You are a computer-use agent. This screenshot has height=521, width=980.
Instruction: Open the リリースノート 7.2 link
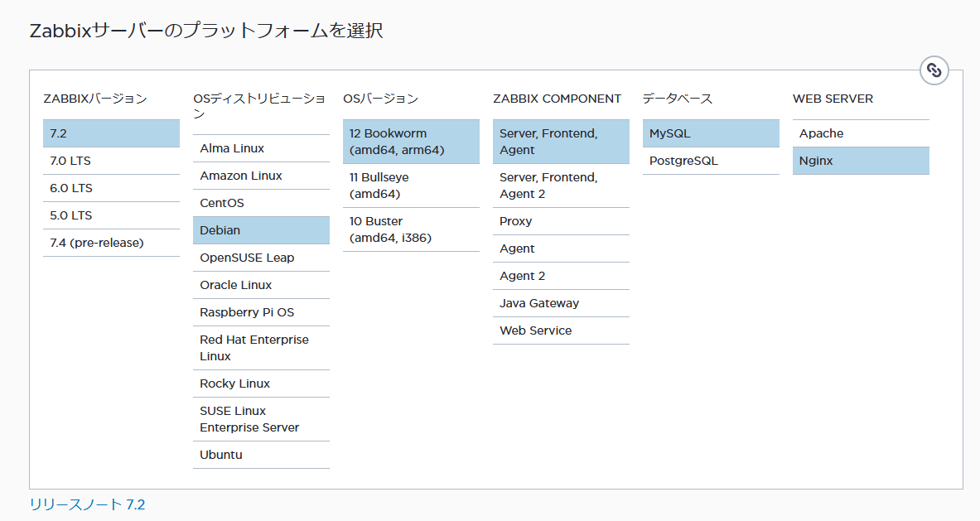[x=87, y=504]
